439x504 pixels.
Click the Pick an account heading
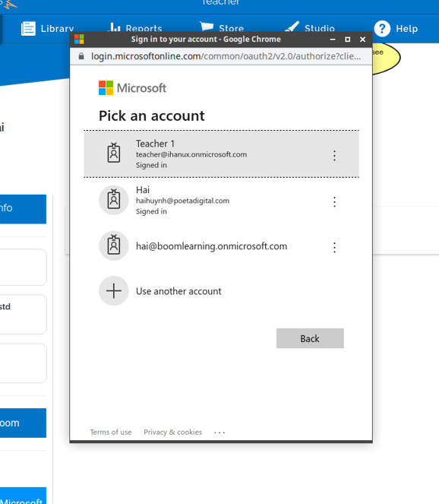pyautogui.click(x=152, y=116)
